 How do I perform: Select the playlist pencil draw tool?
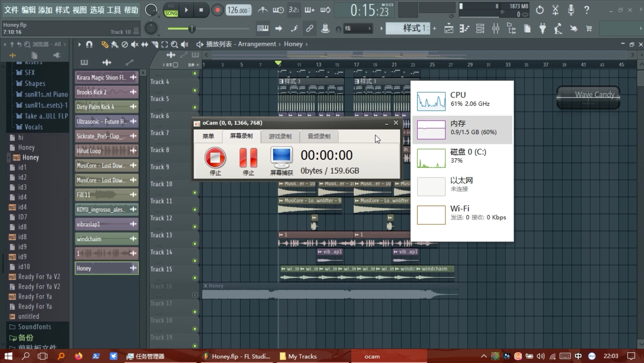point(105,44)
